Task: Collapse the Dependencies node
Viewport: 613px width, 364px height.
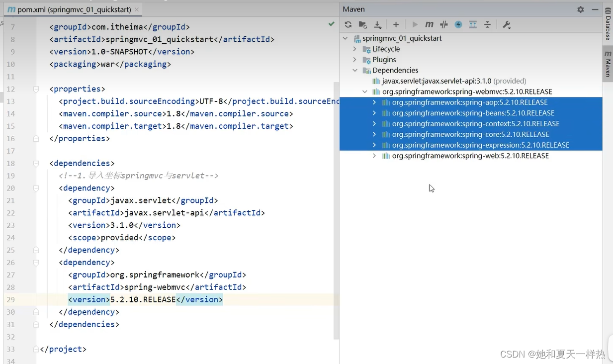Action: (x=355, y=70)
